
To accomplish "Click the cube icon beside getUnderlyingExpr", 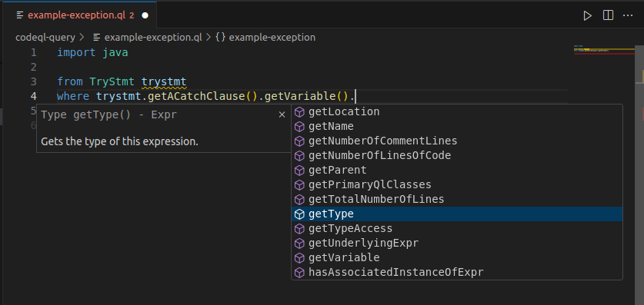I will click(300, 243).
